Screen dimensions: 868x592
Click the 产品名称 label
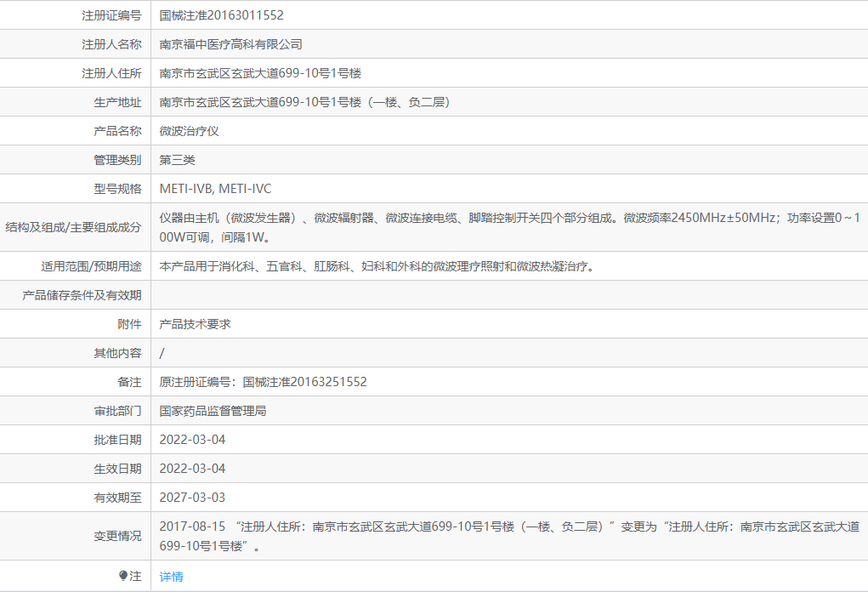point(118,131)
